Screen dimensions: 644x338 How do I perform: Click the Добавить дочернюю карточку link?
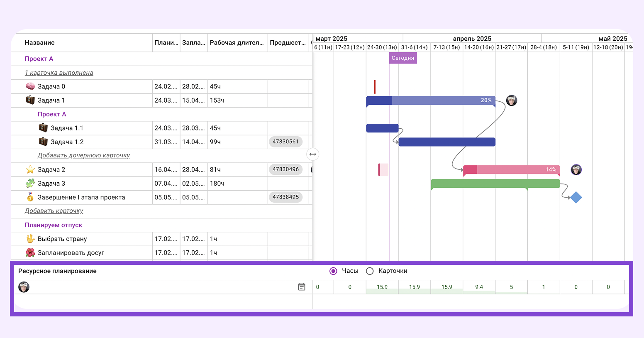click(84, 155)
